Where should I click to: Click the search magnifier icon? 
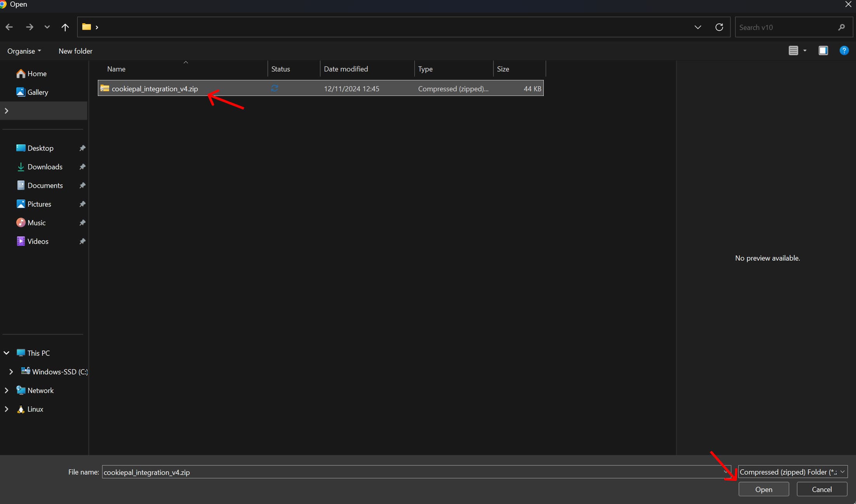[842, 27]
